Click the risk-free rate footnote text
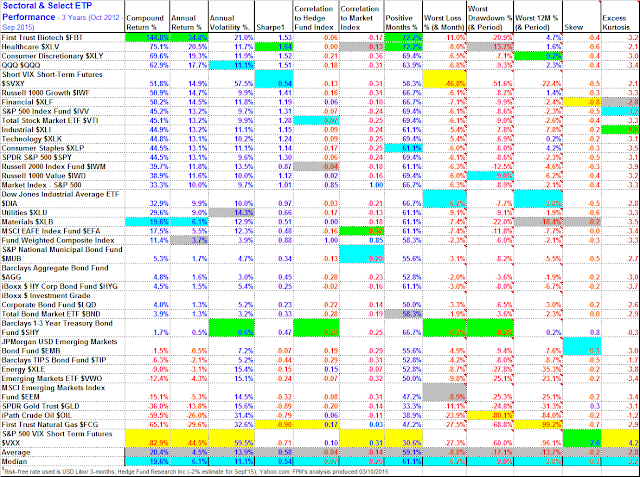 click(196, 472)
